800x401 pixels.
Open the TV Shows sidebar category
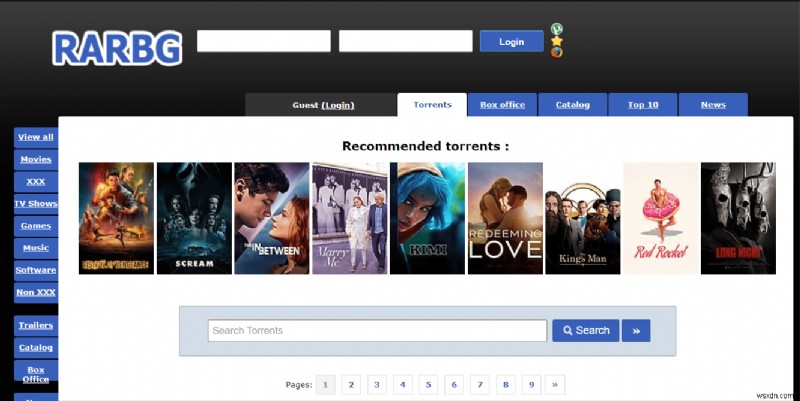coord(36,204)
